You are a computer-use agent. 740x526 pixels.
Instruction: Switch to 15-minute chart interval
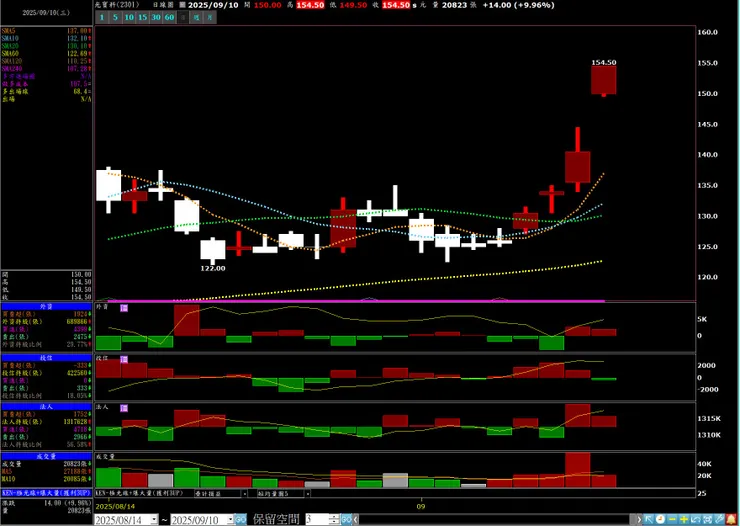point(143,17)
